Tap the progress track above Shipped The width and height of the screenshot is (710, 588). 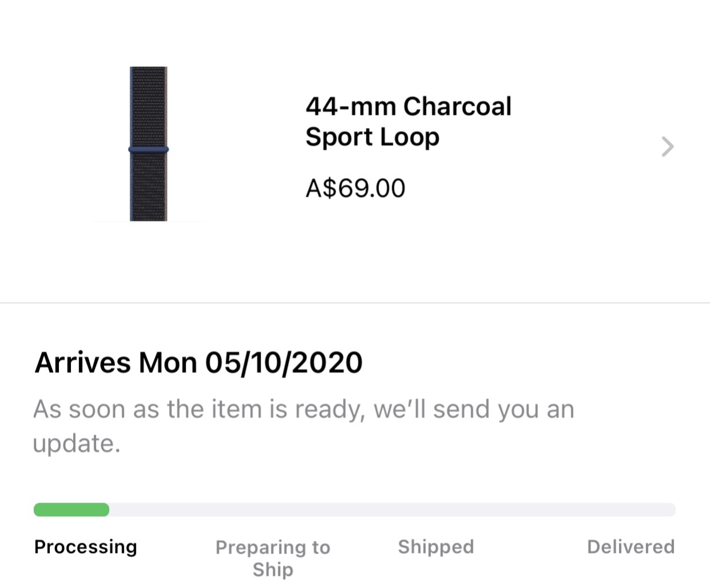coord(436,510)
